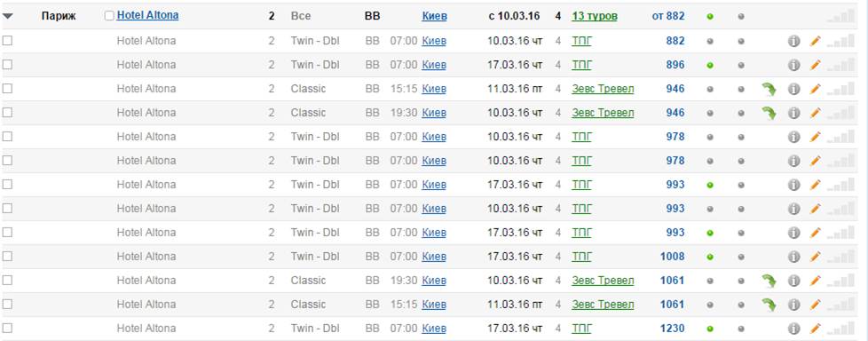This screenshot has width=868, height=341.
Task: Open info icon for 896 price tour
Action: click(793, 65)
